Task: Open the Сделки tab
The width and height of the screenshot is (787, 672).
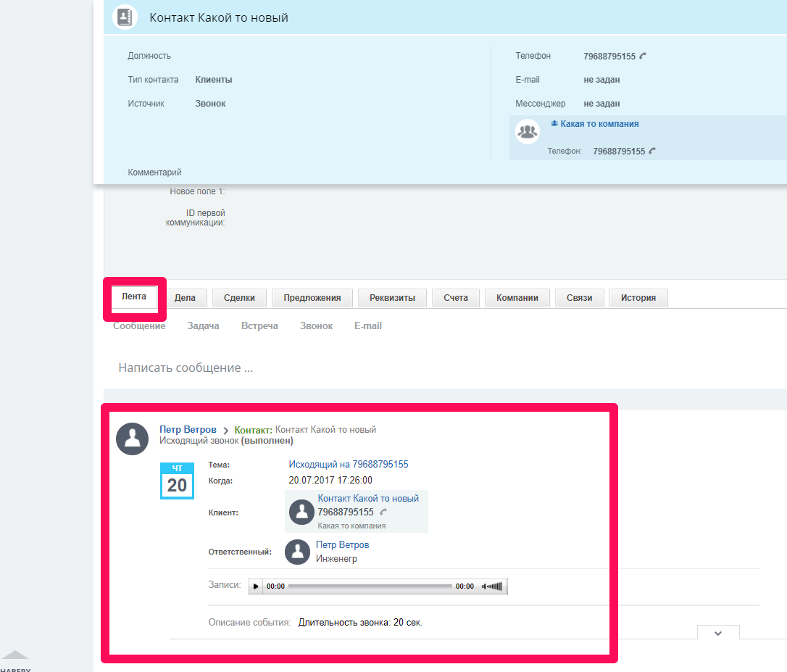Action: click(239, 297)
